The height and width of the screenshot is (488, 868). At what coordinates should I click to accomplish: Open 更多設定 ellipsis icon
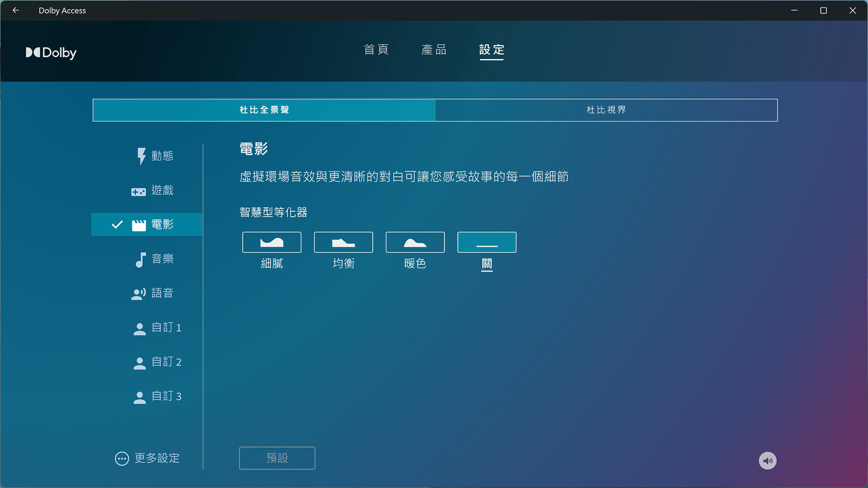click(122, 458)
